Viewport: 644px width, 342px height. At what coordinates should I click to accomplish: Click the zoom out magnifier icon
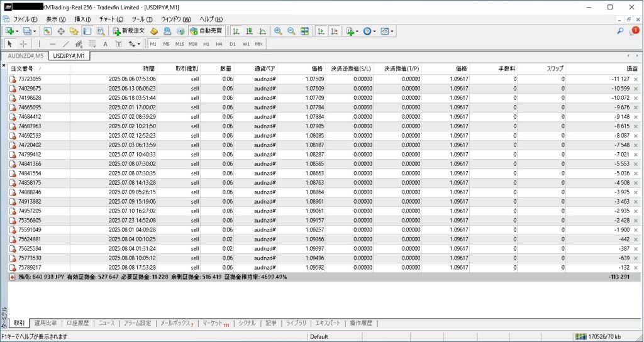click(x=291, y=31)
